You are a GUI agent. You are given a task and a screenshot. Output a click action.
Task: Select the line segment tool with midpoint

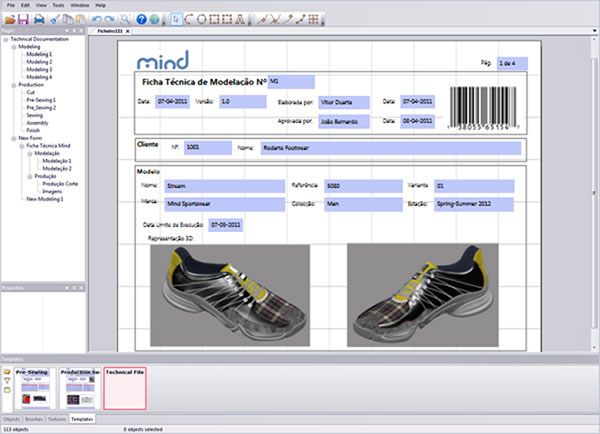262,19
